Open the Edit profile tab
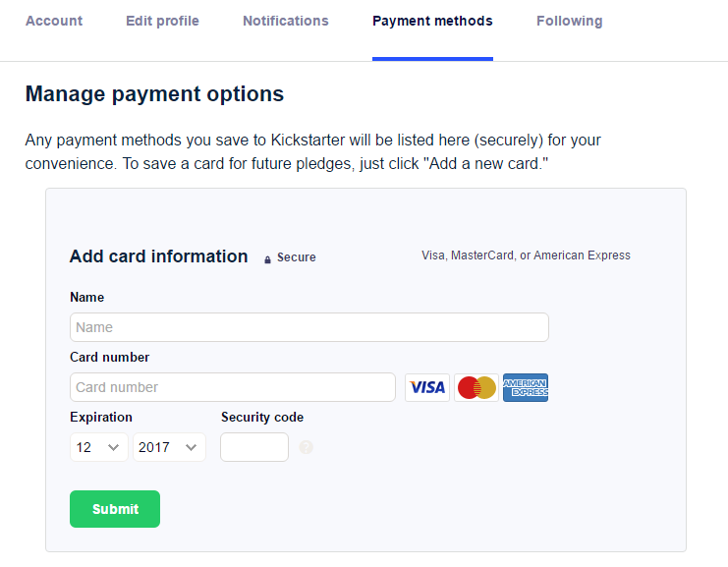Viewport: 728px width, 567px height. [x=162, y=21]
